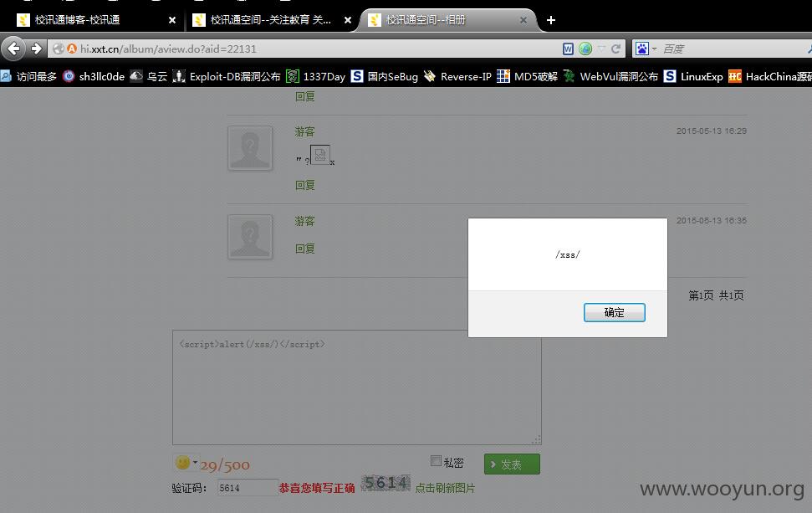The image size is (812, 513).
Task: Toggle the 私密 private checkbox
Action: tap(436, 460)
